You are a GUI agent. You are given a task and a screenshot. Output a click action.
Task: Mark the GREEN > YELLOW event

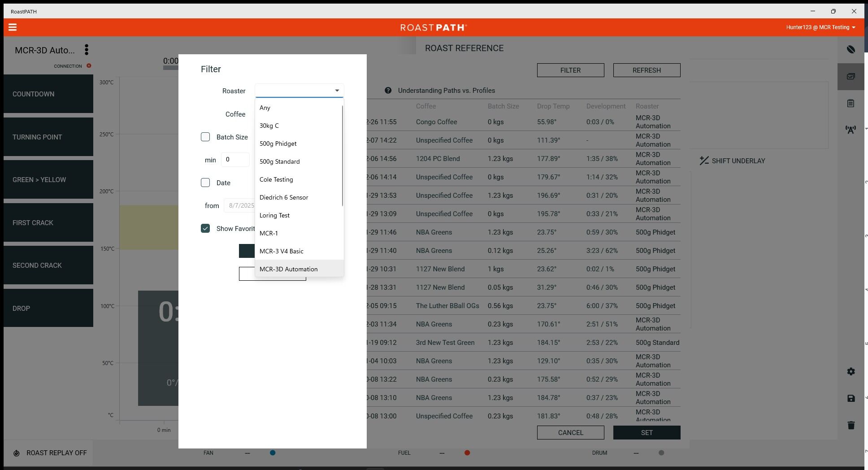(48, 179)
